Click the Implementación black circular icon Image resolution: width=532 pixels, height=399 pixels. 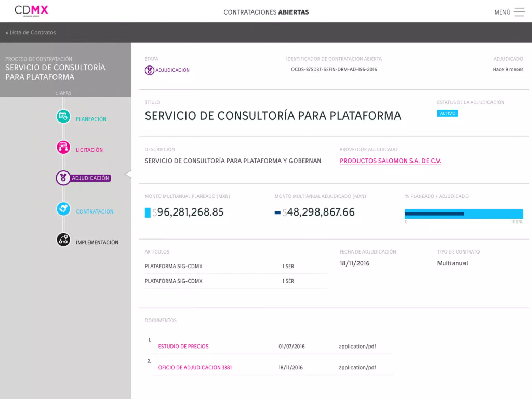click(63, 240)
